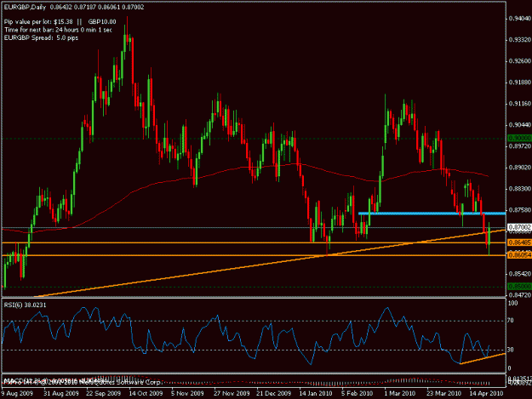Click the 0.92600 price axis label
532x399 pixels.
tap(519, 61)
